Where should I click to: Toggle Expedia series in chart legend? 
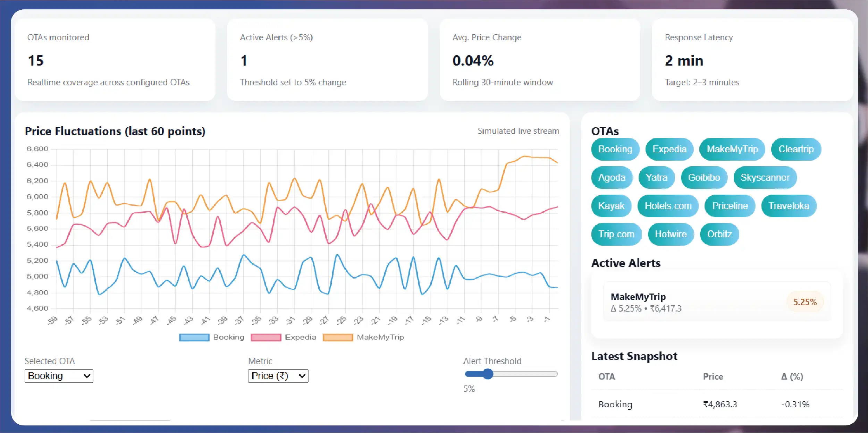[283, 337]
